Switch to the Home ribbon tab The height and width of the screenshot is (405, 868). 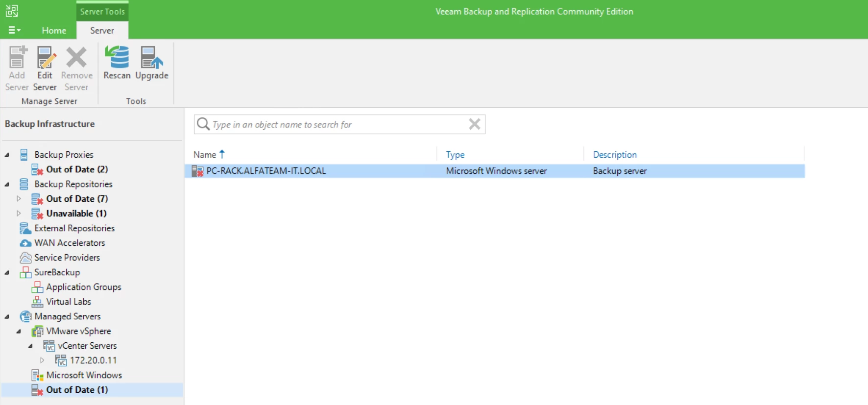coord(54,30)
